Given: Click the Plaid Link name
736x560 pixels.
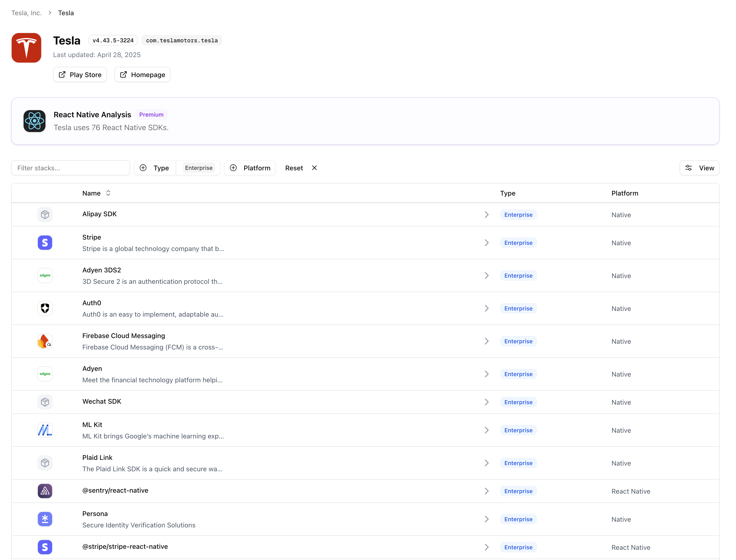Looking at the screenshot, I should tap(97, 458).
